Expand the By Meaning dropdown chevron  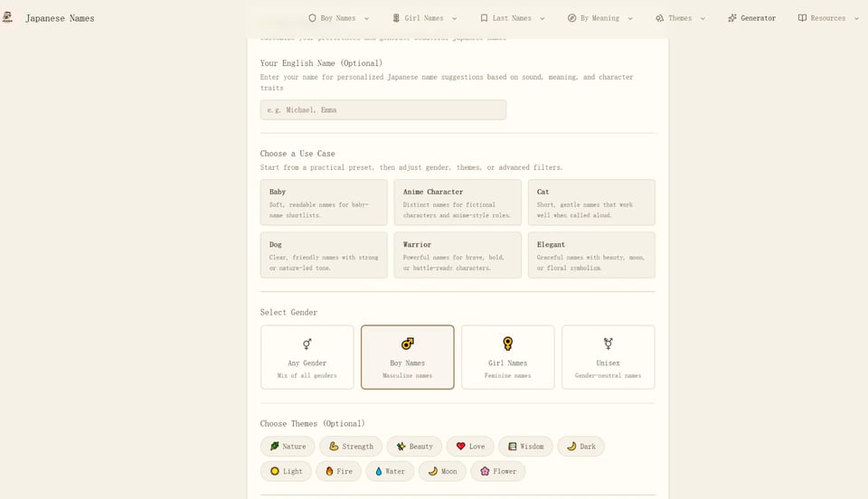point(630,18)
